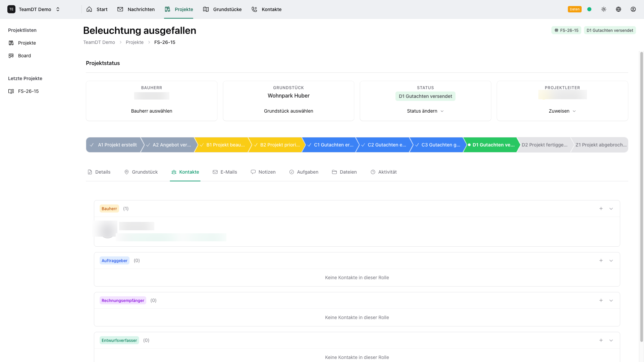Open Grundstücke via the map icon
This screenshot has width=644, height=362.
tap(206, 9)
